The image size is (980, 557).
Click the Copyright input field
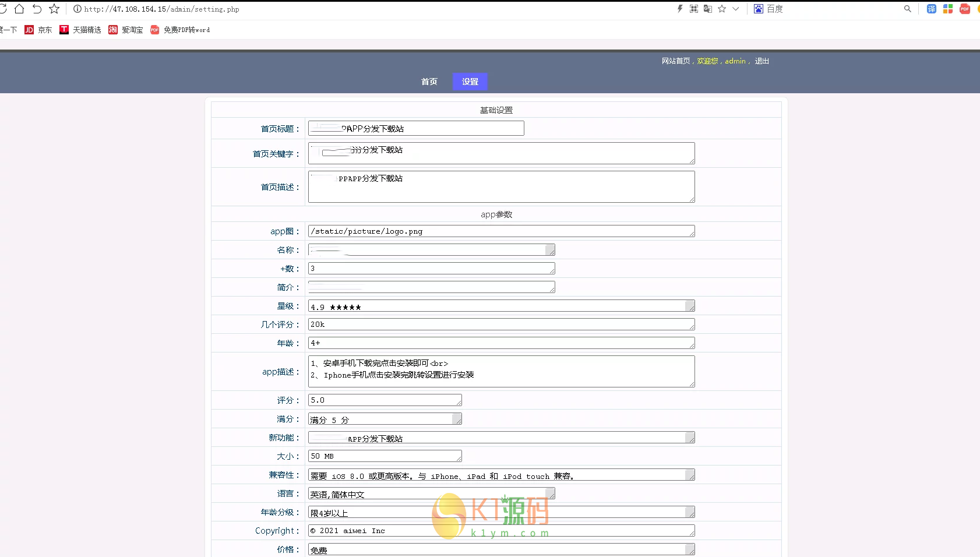501,531
